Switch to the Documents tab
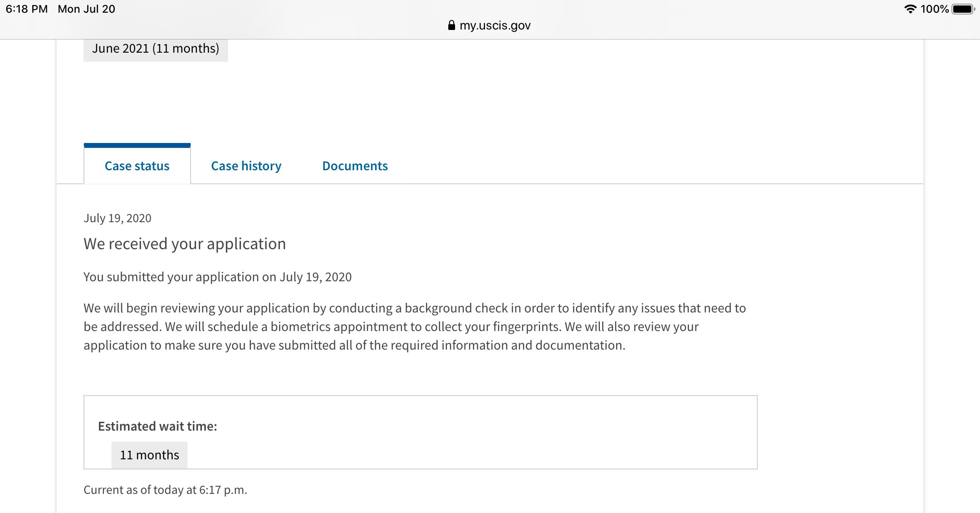This screenshot has width=980, height=513. coord(355,166)
